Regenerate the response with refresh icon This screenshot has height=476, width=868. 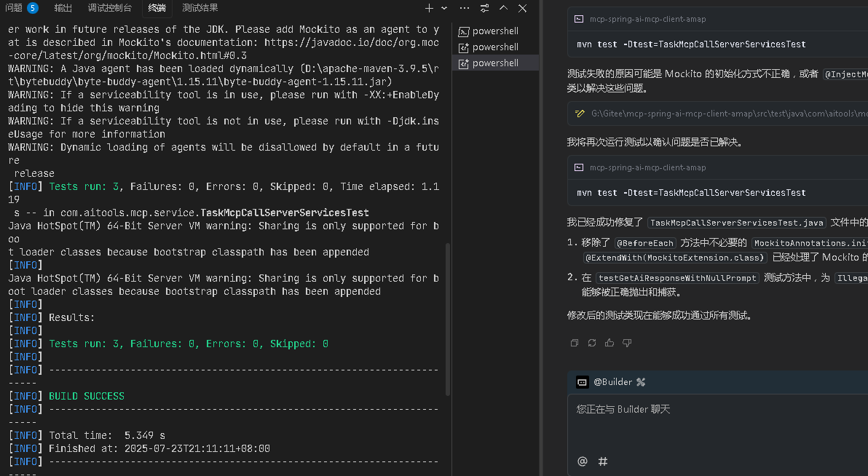(x=592, y=343)
